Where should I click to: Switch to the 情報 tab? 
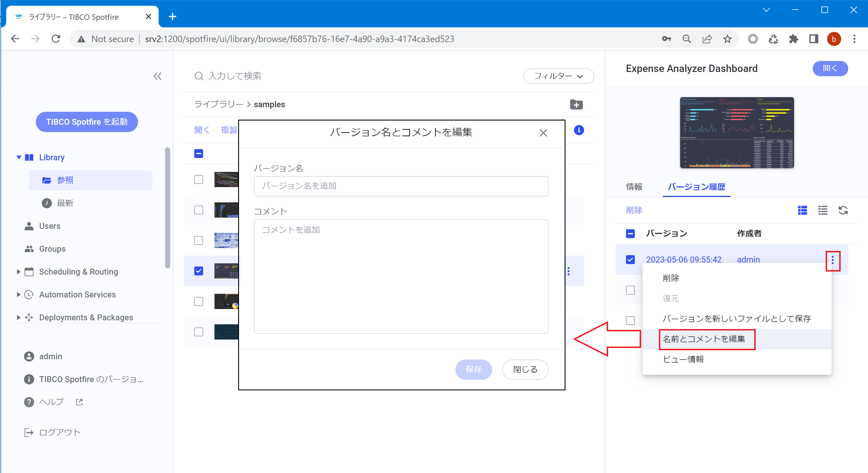(x=634, y=187)
